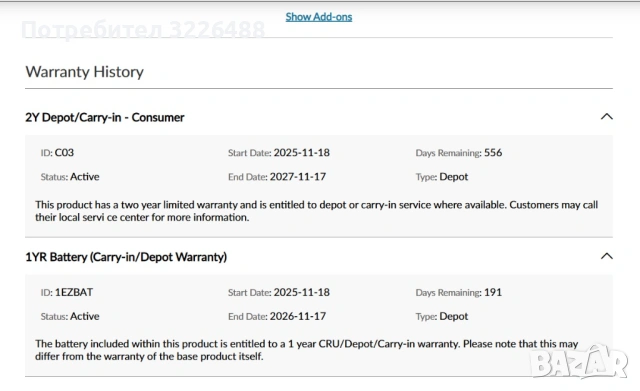640x391 pixels.
Task: Select the end date 2026-11-17
Action: (298, 316)
